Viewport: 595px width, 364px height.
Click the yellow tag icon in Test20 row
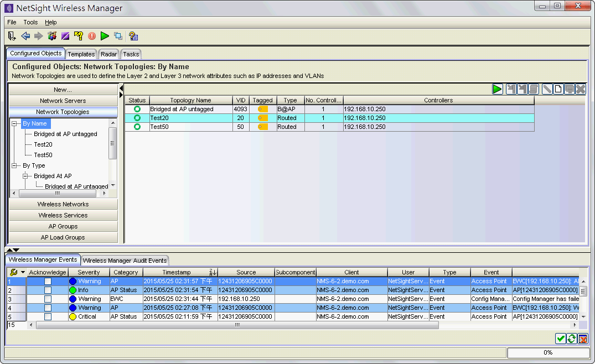[262, 118]
